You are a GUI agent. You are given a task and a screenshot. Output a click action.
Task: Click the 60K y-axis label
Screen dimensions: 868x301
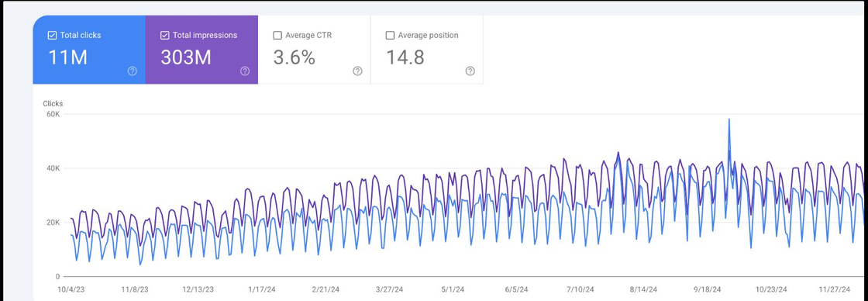(x=53, y=114)
